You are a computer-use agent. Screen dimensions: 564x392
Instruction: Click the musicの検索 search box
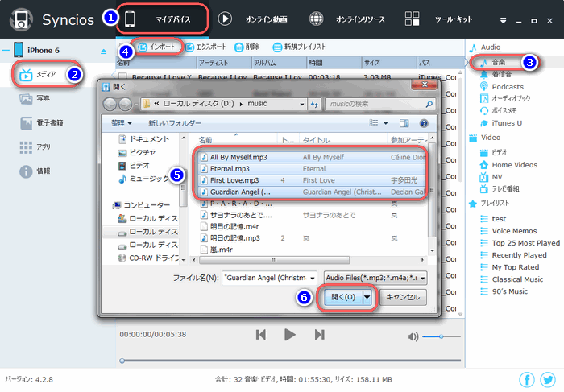[x=379, y=104]
